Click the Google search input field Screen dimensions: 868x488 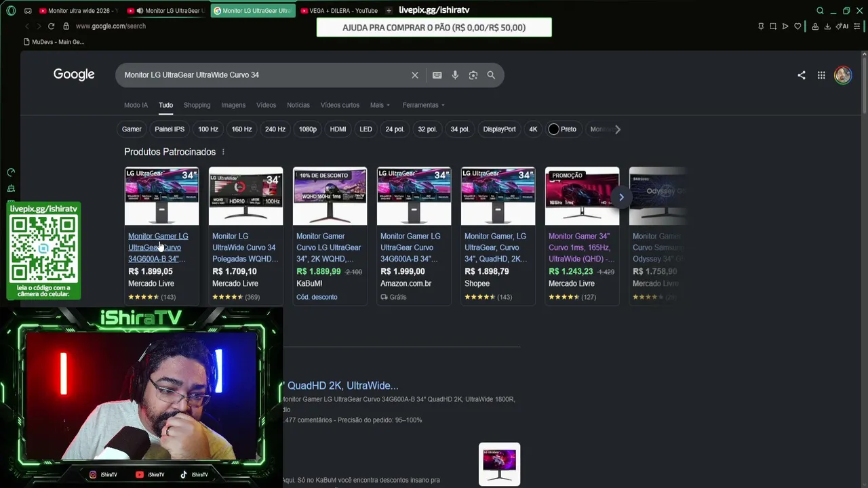[x=264, y=75]
